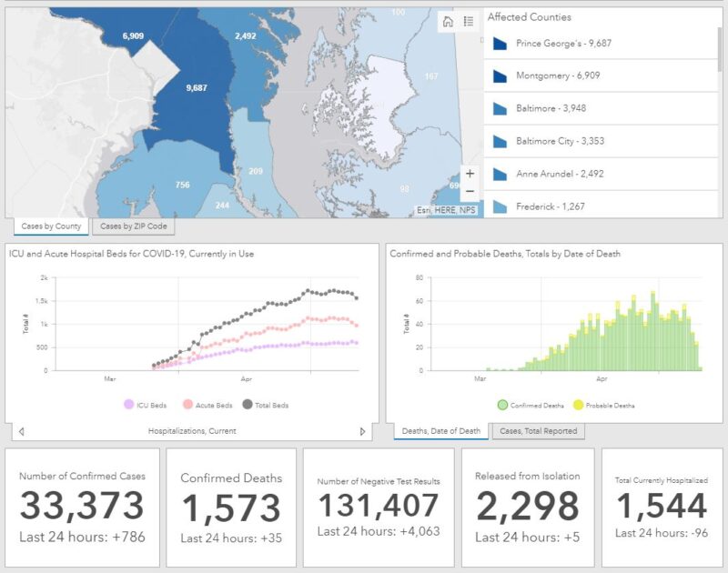728x573 pixels.
Task: Go to previous hospitalizations chart arrow
Action: (x=21, y=431)
